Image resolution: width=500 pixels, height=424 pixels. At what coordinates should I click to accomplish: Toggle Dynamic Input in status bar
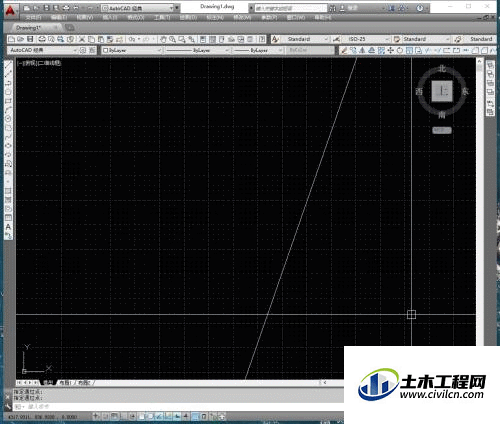pos(177,416)
